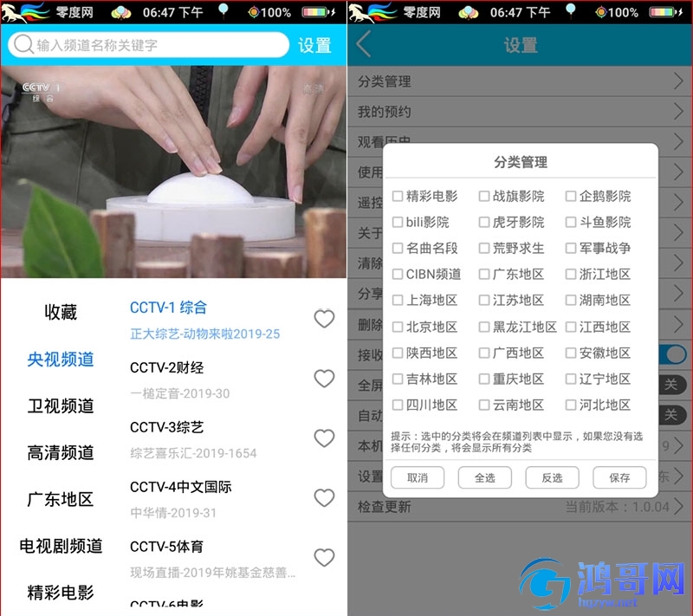Screen dimensions: 693x616
Task: Check the 湖南地区 checkbox
Action: point(571,300)
